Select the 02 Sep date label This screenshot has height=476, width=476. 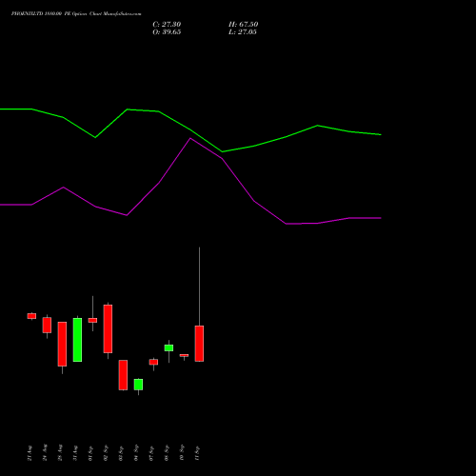[106, 453]
